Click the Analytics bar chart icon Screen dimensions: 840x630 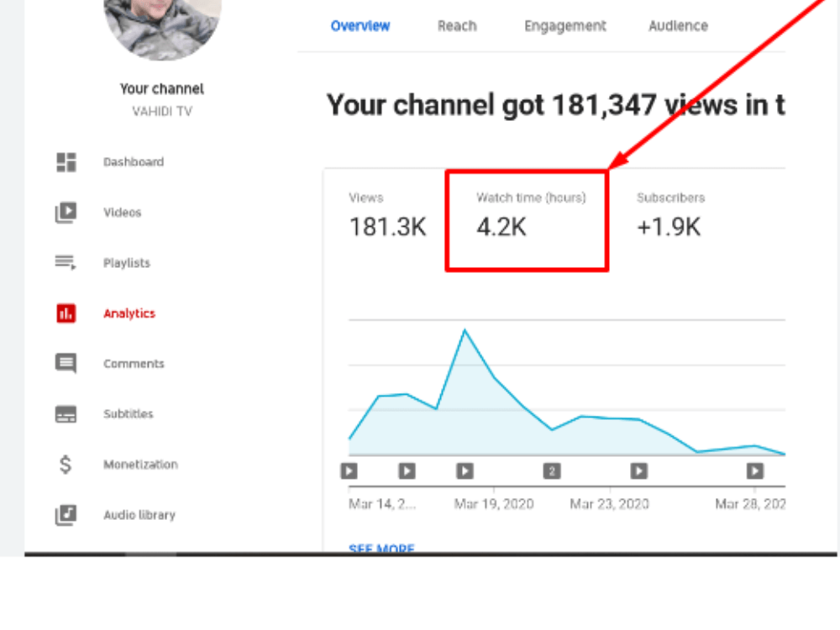66,312
